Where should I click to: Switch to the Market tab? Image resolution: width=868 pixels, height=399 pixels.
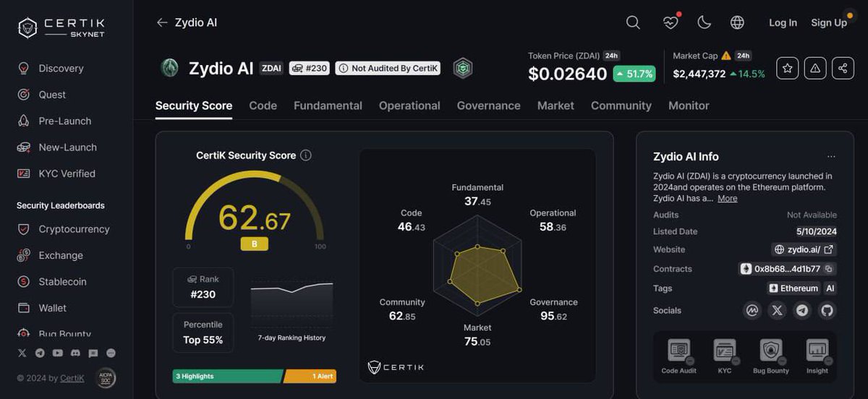[556, 106]
